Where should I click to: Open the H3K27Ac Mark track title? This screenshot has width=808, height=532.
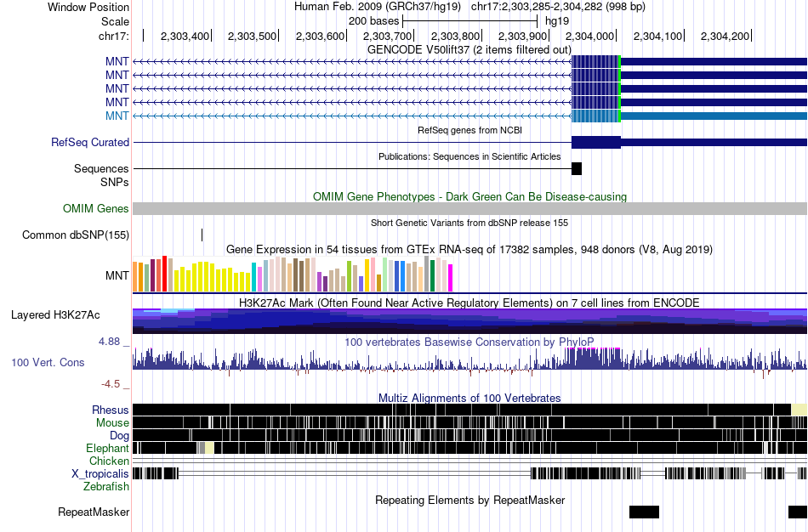tap(469, 303)
